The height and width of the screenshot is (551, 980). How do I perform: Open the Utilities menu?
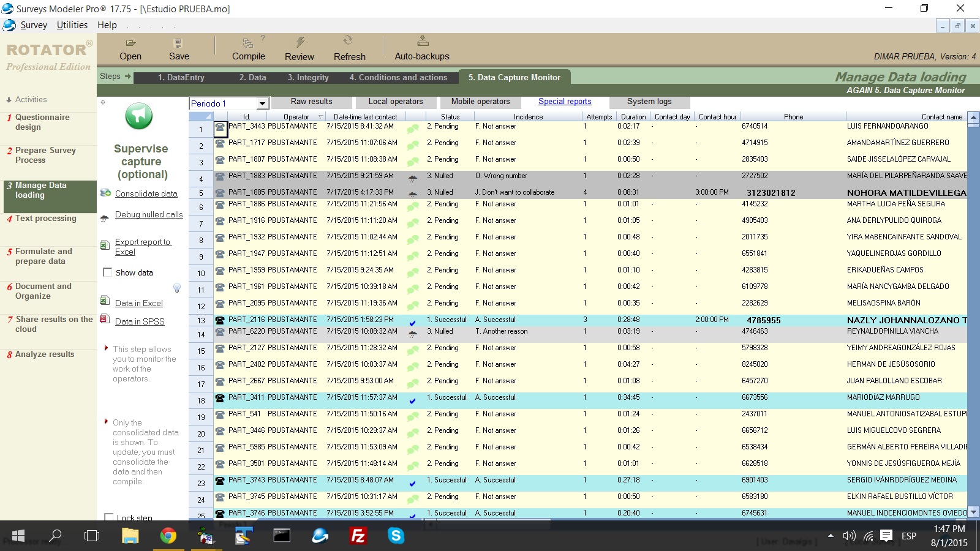point(72,25)
